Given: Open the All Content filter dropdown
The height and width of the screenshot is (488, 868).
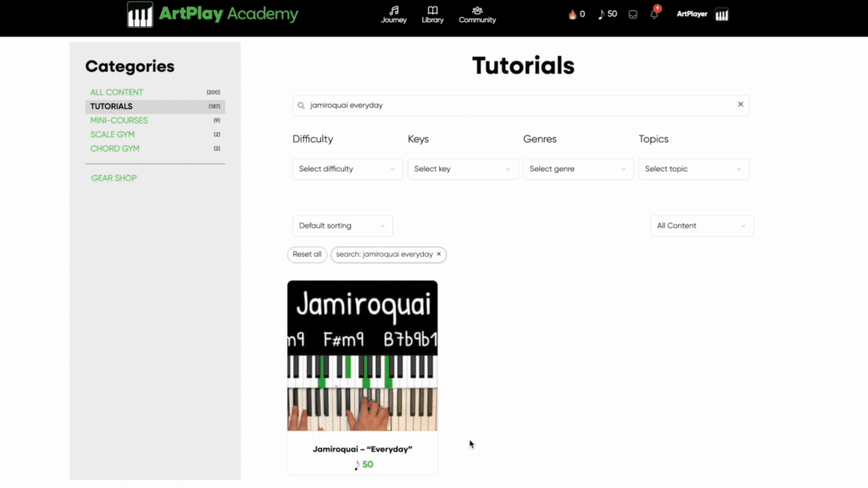Looking at the screenshot, I should click(x=701, y=225).
